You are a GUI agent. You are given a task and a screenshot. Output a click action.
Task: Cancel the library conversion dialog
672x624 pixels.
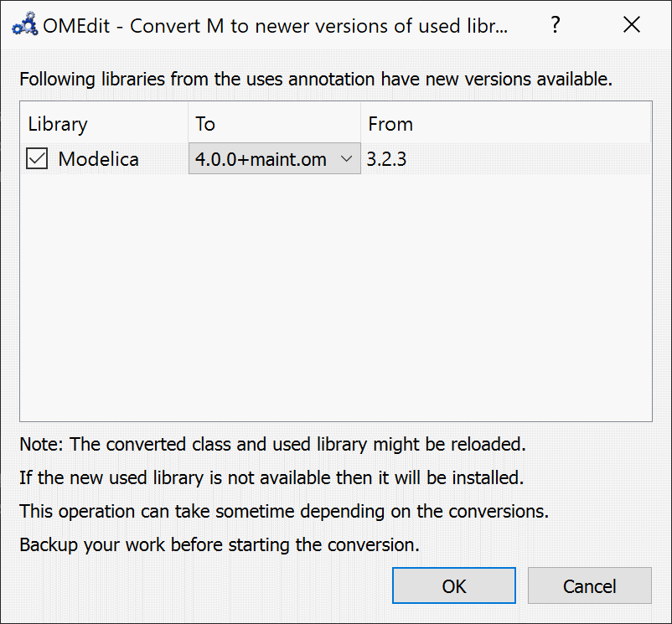590,585
